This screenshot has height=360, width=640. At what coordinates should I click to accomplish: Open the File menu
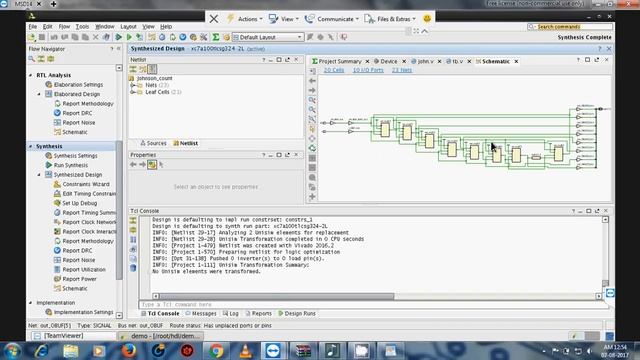[33, 27]
